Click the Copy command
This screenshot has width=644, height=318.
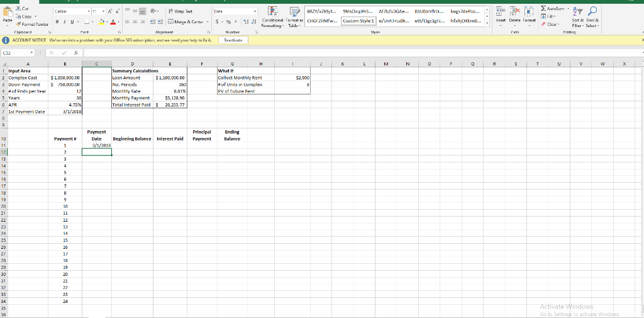click(x=25, y=16)
